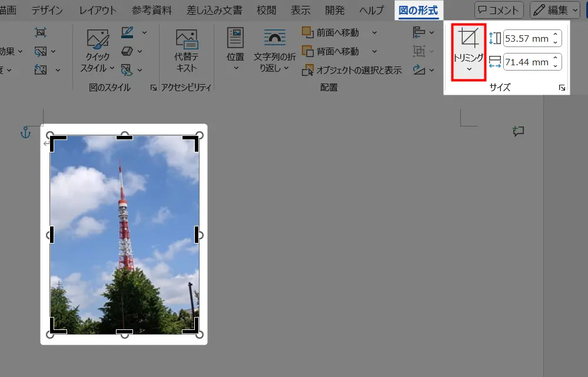Click the height field showing 53.57 mm
This screenshot has width=588, height=377.
click(x=527, y=39)
